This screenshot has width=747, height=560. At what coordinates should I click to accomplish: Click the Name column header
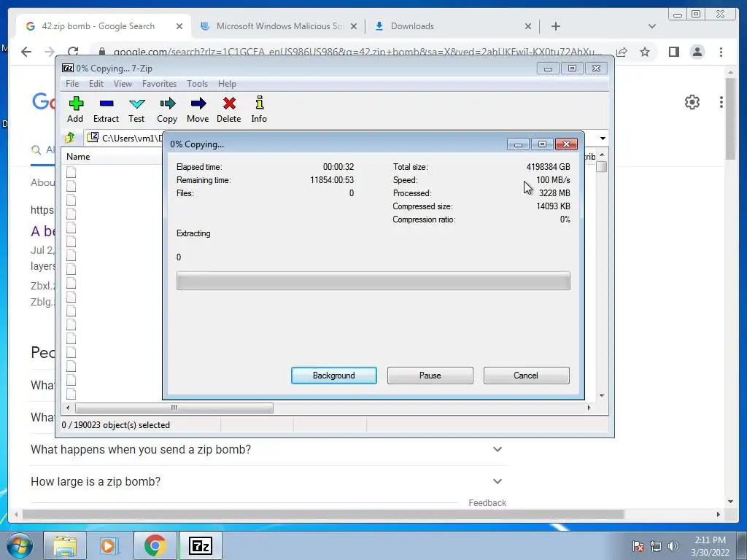click(78, 157)
